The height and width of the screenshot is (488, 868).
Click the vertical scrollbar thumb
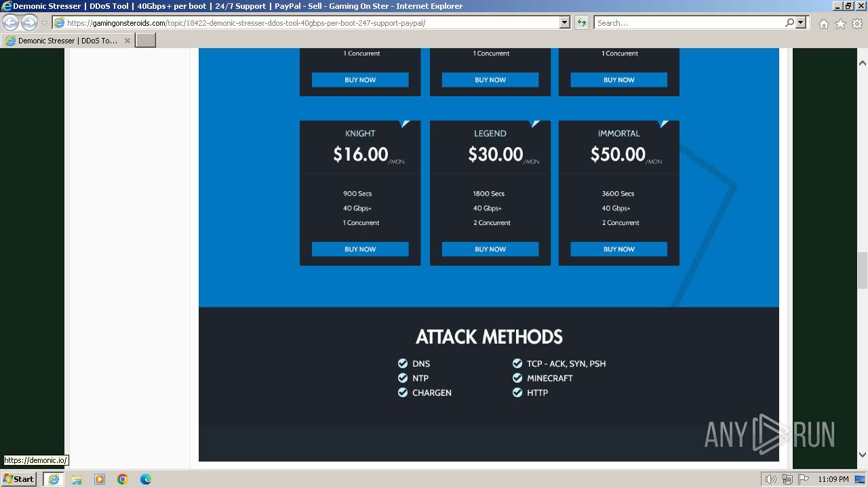click(863, 270)
